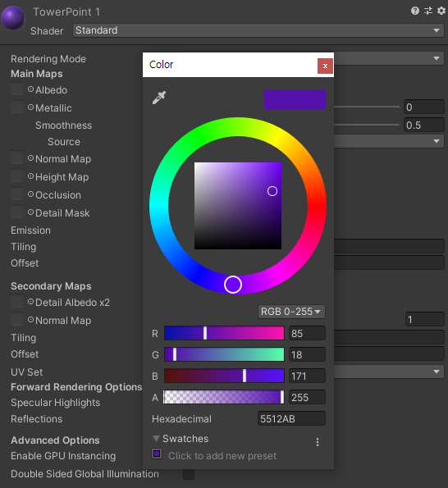The image size is (448, 488).
Task: Open the material settings gear menu
Action: [x=441, y=11]
